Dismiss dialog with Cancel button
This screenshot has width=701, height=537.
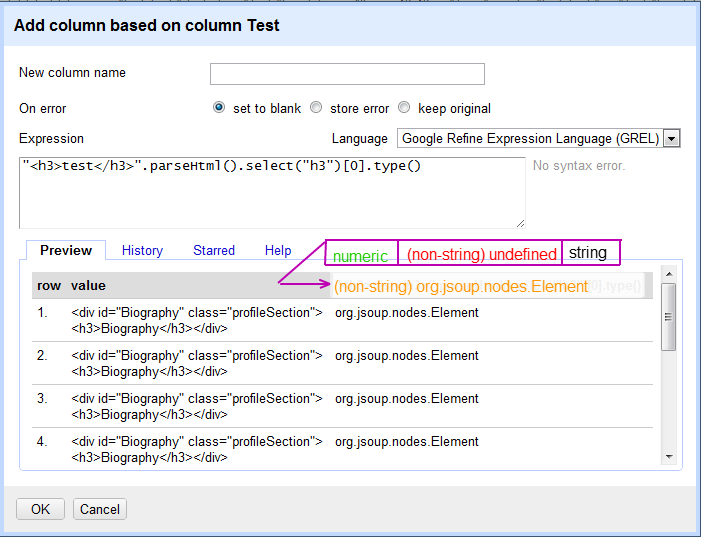(x=100, y=509)
